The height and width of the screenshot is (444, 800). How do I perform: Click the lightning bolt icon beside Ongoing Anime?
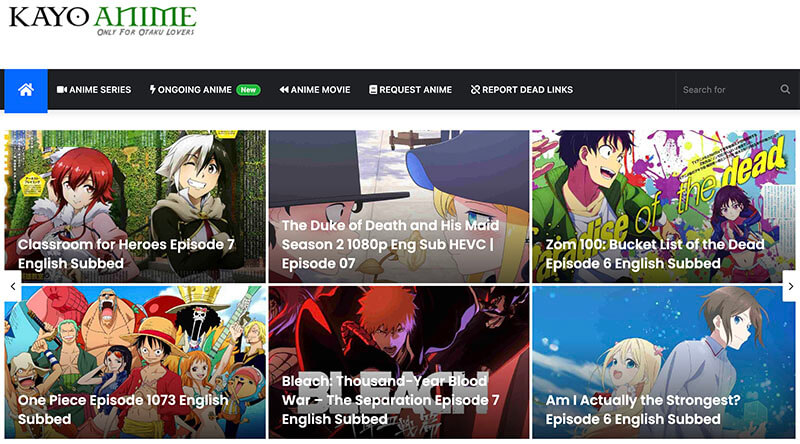(153, 89)
